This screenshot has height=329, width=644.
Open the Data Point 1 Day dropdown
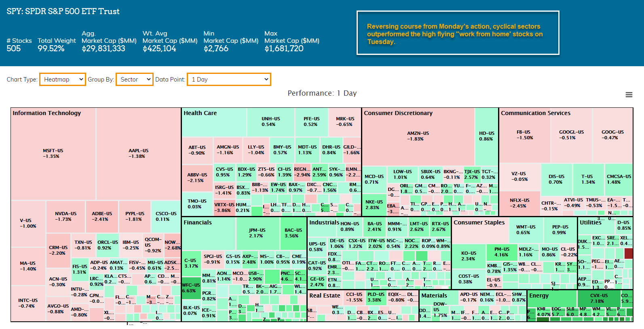(x=229, y=80)
